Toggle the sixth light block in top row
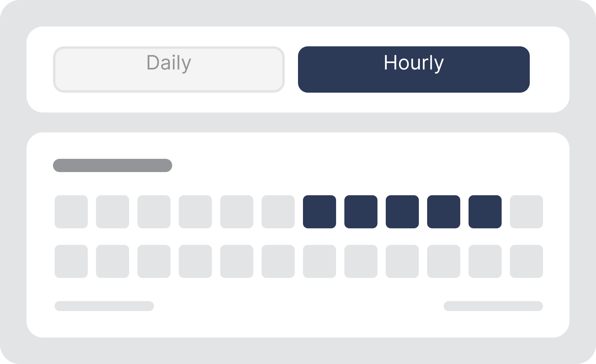 [x=278, y=212]
